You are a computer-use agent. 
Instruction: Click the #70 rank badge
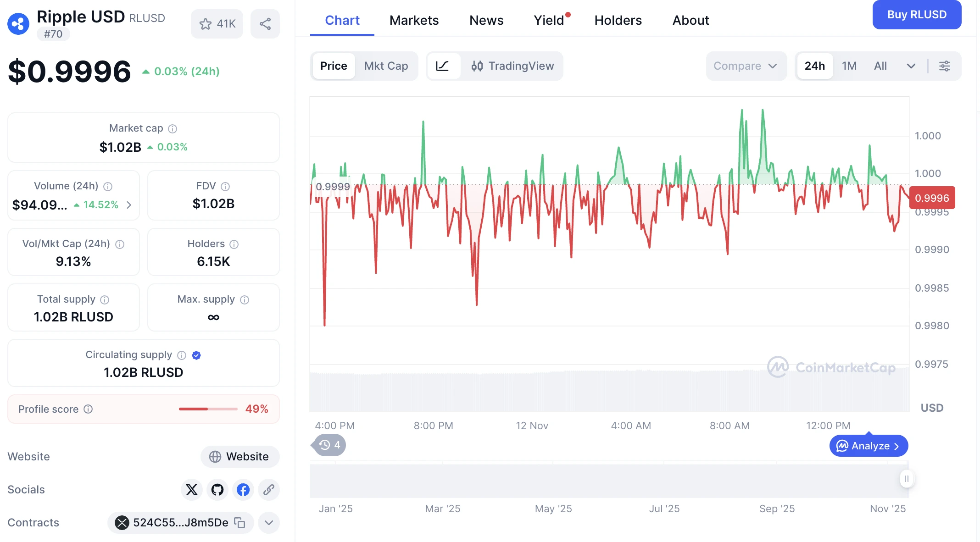tap(53, 34)
